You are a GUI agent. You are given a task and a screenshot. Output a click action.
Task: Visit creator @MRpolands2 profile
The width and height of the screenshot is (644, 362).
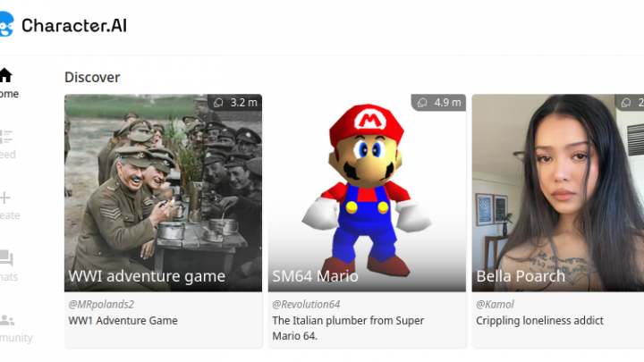pos(101,304)
